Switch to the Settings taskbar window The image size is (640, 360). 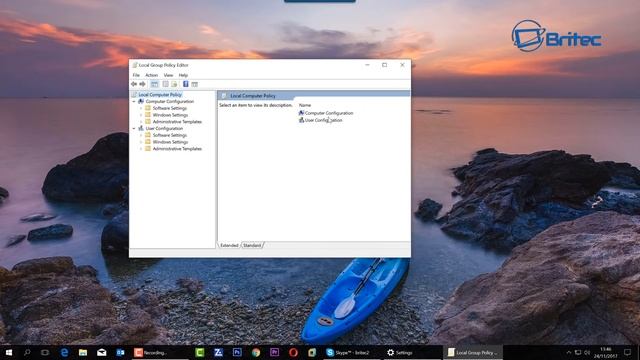click(411, 352)
